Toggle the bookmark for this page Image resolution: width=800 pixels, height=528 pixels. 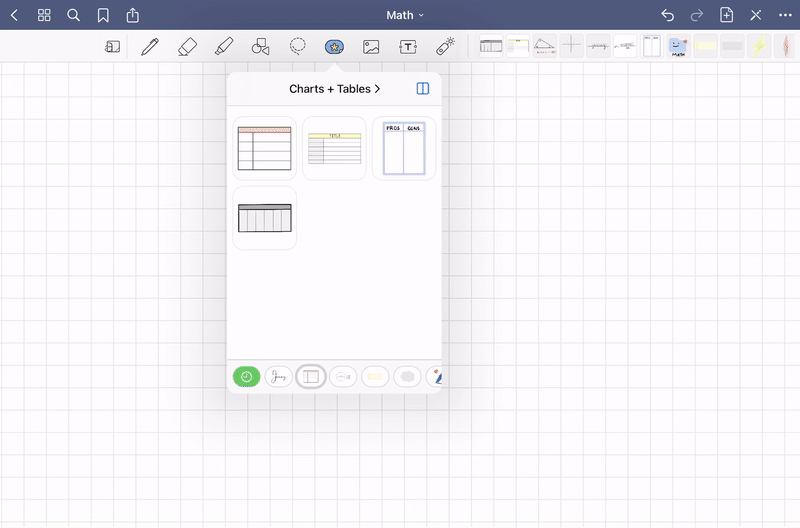103,15
